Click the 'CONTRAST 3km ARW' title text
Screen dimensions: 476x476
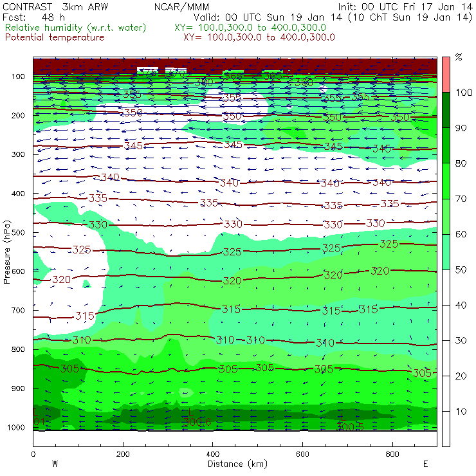pyautogui.click(x=55, y=7)
